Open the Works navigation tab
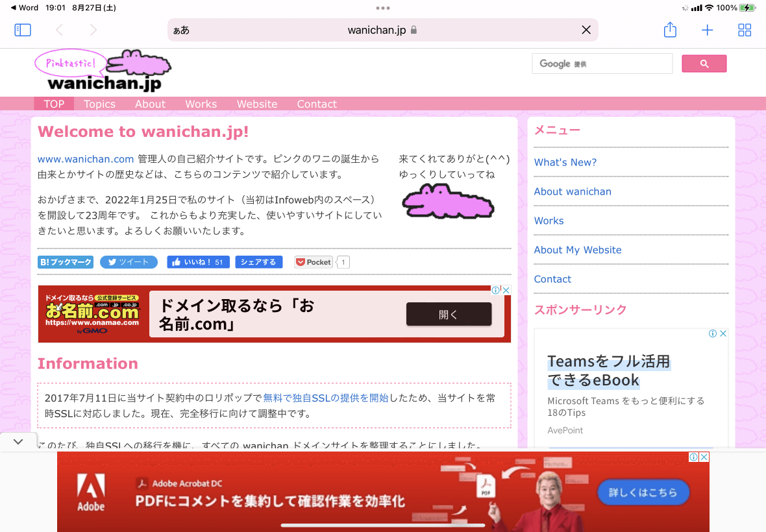 (x=201, y=104)
